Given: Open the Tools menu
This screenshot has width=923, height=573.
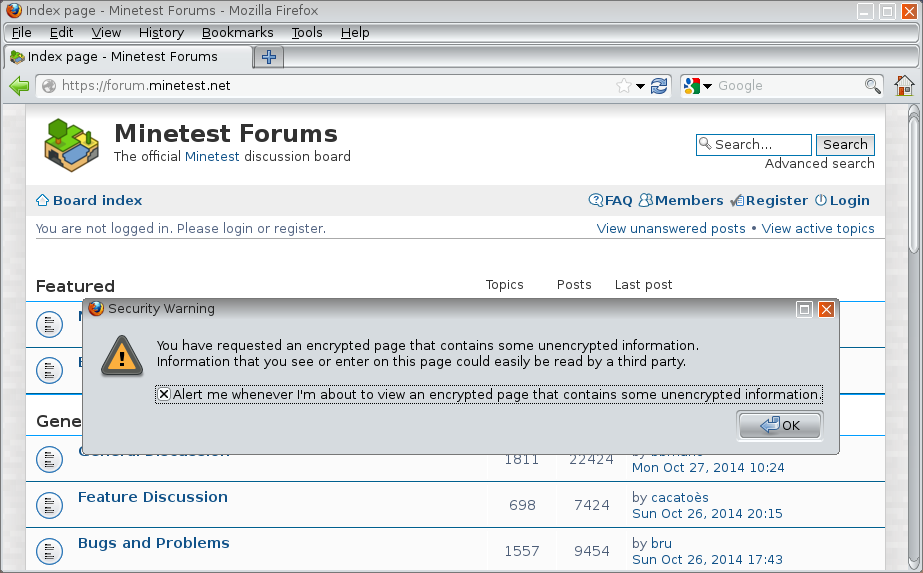Looking at the screenshot, I should click(x=307, y=33).
